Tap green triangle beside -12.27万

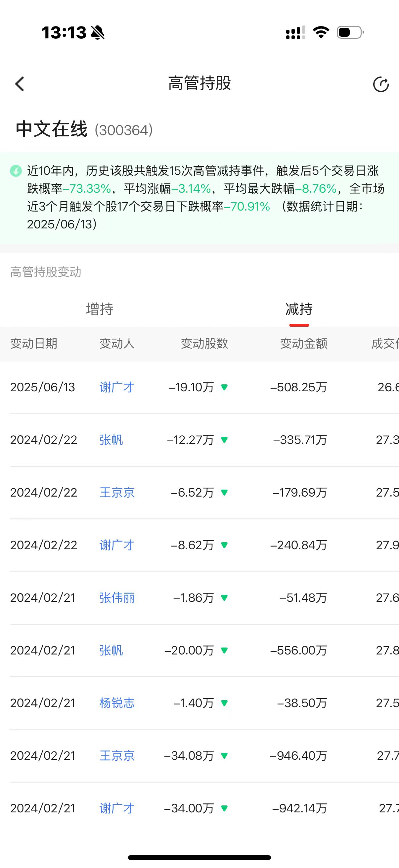[x=224, y=440]
